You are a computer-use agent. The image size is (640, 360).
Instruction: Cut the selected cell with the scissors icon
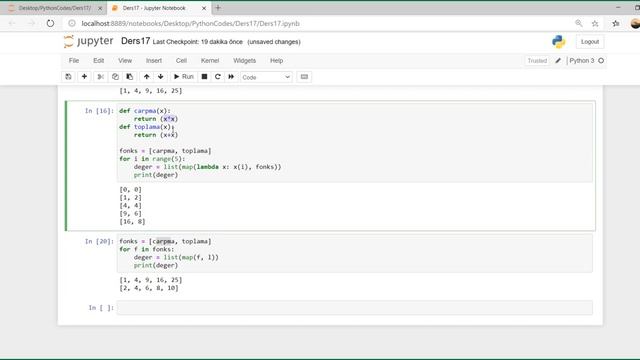click(x=100, y=77)
